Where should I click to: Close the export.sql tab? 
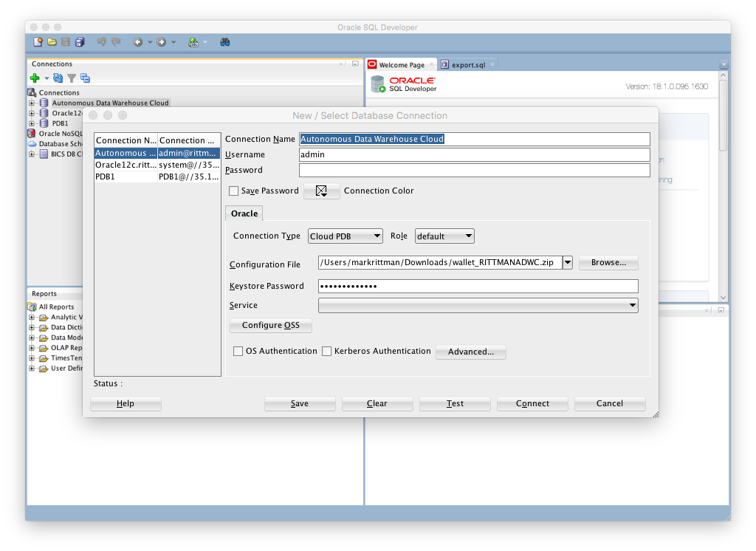tap(492, 64)
